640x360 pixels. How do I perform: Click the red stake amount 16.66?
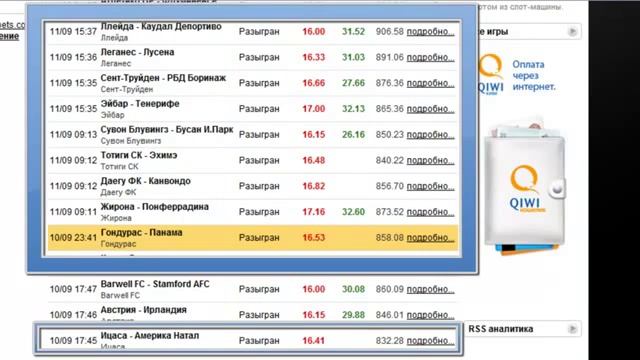313,83
